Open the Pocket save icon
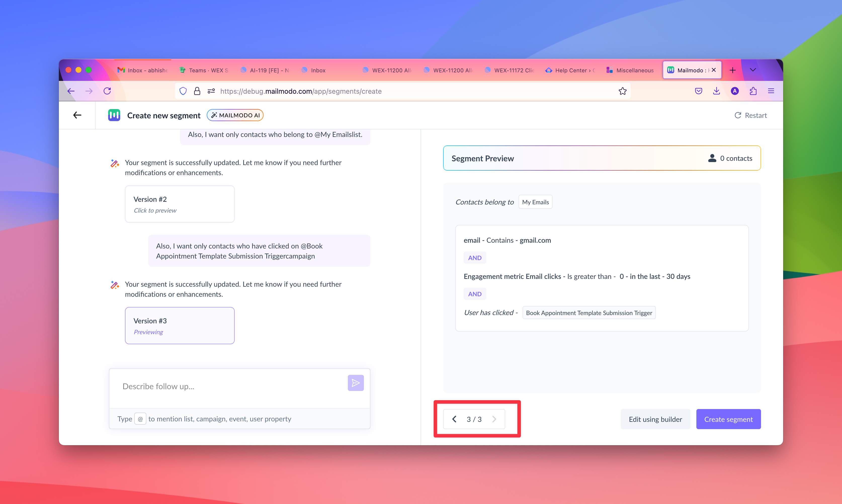The image size is (842, 504). [699, 91]
